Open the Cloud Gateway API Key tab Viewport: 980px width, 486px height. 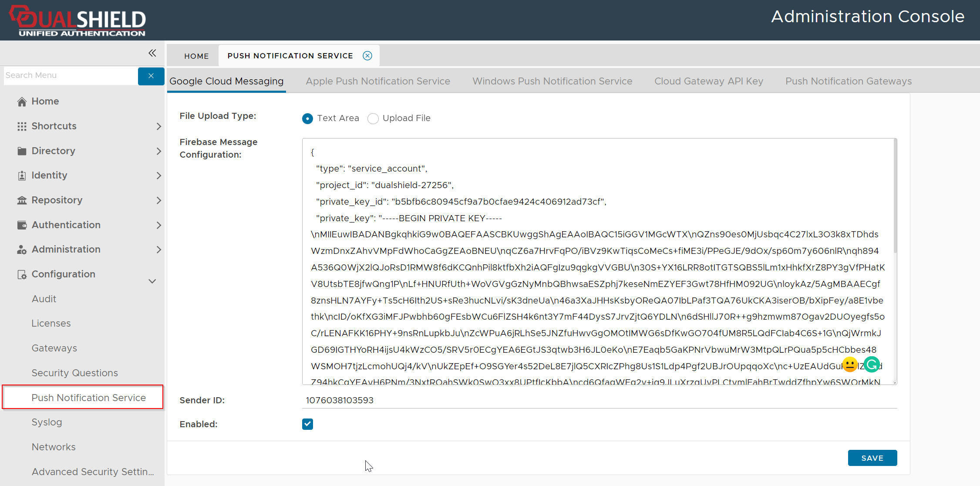[708, 81]
